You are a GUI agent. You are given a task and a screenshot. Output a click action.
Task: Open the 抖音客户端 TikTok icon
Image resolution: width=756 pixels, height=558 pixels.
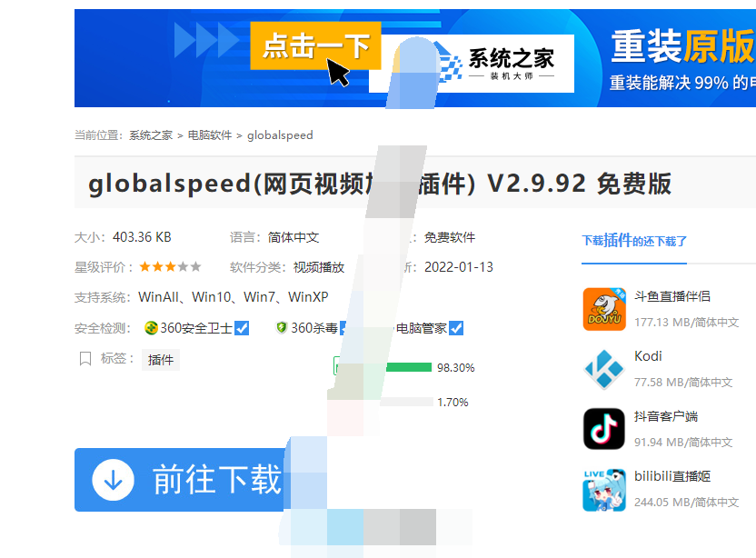coord(605,429)
